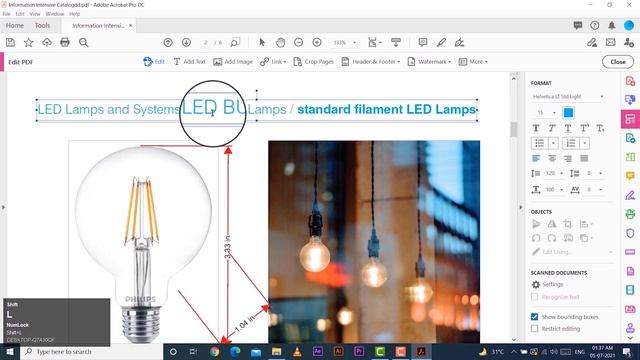Apply subscript text style
Image resolution: width=640 pixels, height=360 pixels.
click(x=600, y=128)
